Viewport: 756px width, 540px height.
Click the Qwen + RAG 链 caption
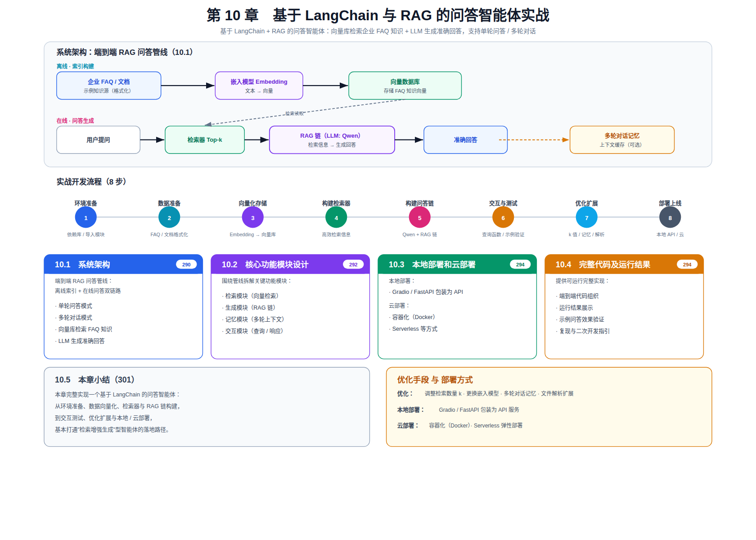click(x=420, y=234)
